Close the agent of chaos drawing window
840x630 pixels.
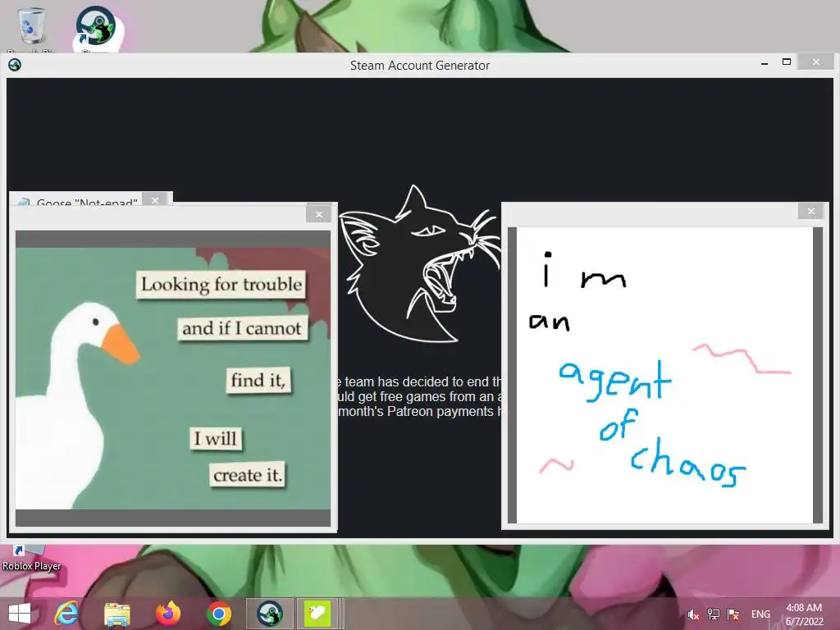(811, 211)
